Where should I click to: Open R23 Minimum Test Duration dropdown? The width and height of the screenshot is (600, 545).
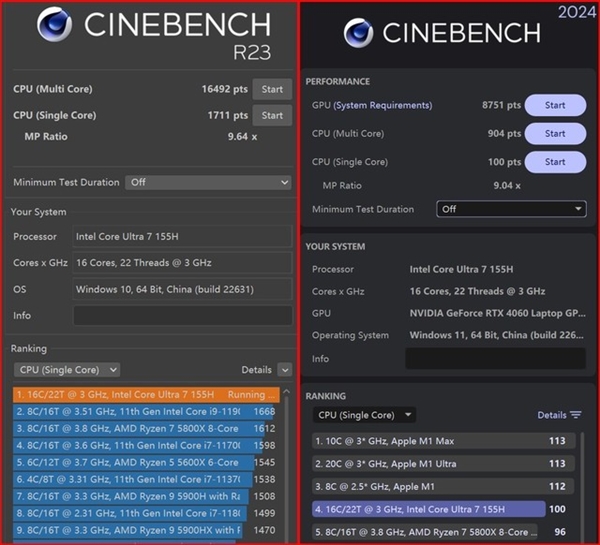[x=208, y=183]
